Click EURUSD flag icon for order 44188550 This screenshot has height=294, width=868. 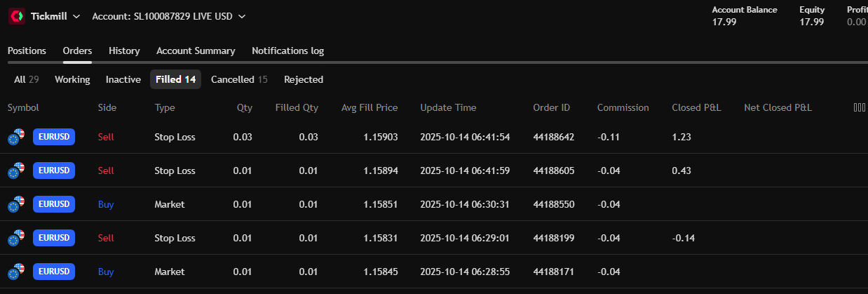coord(16,204)
